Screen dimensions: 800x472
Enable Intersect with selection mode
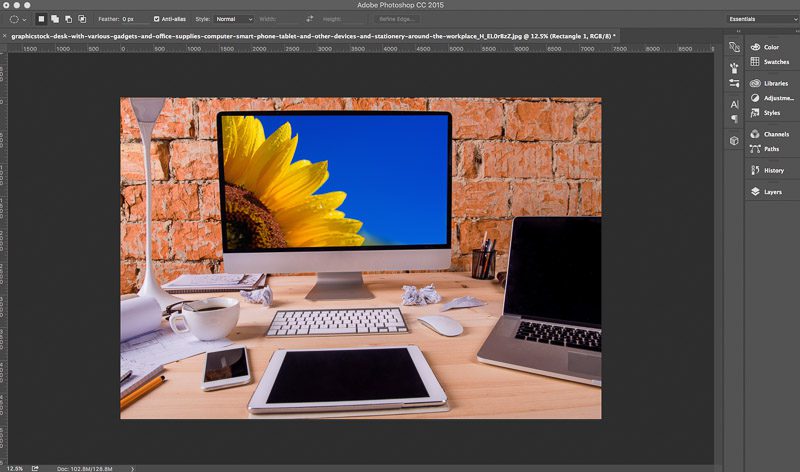point(80,19)
